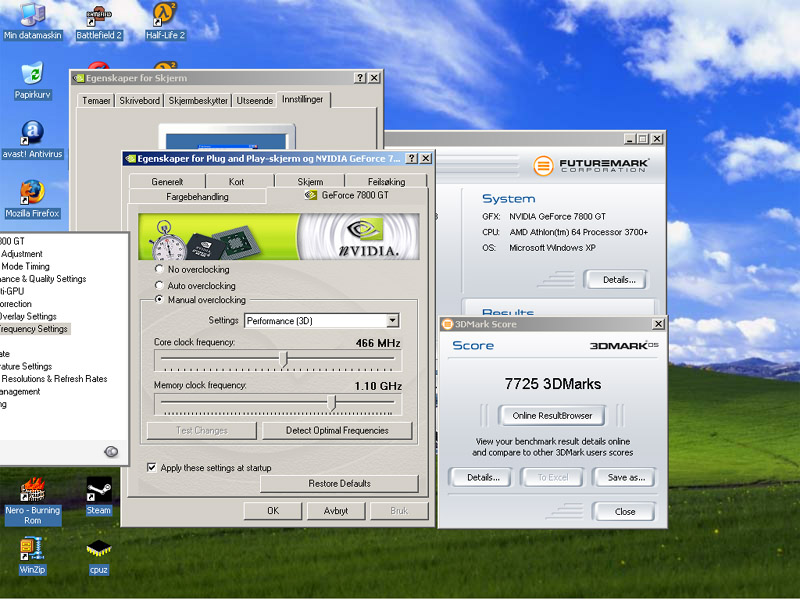Screen dimensions: 800x600
Task: Click the round button at the NVIDIA side menu bottom
Action: pyautogui.click(x=111, y=452)
